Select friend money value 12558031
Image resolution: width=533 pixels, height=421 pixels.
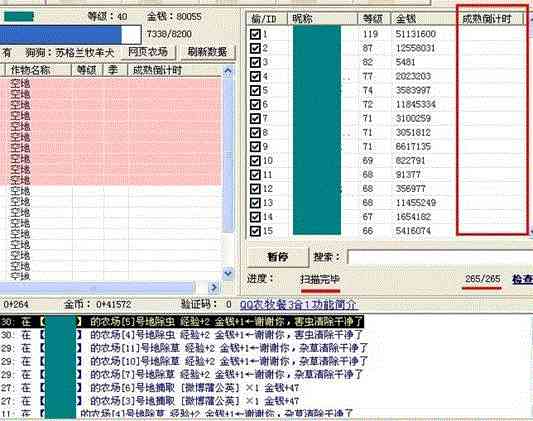pos(415,48)
